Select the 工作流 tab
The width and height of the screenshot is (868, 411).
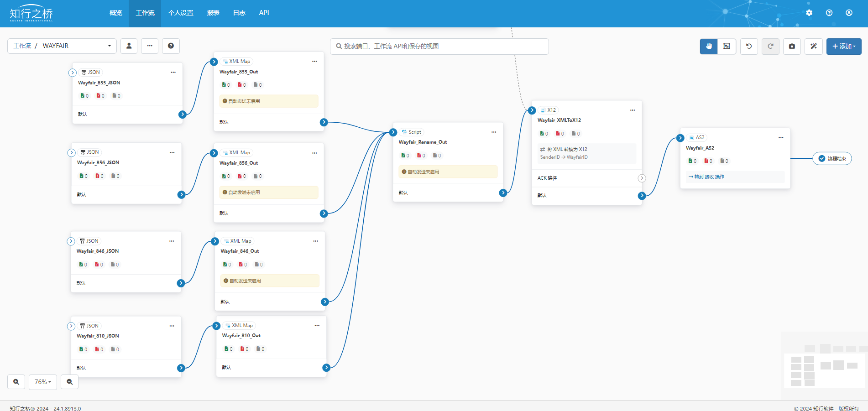point(145,13)
